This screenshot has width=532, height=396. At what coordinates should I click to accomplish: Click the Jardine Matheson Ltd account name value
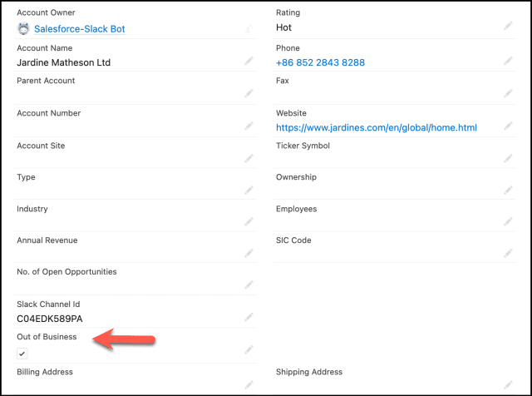coord(63,62)
